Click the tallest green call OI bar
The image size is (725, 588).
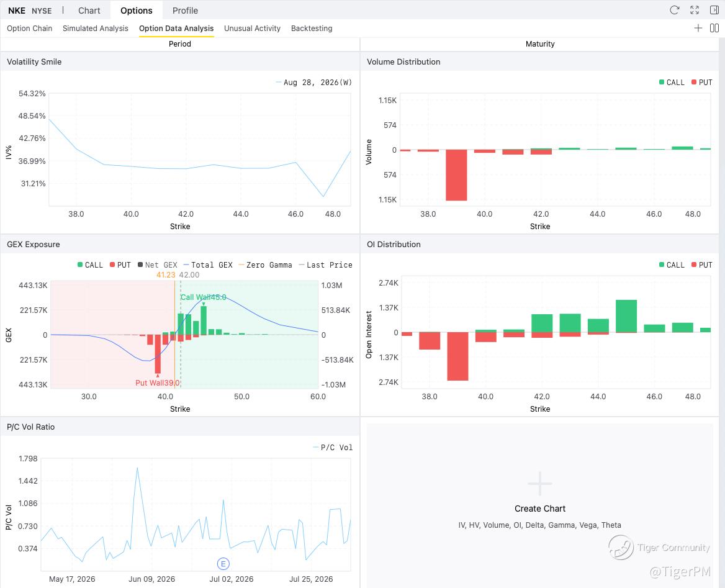click(x=626, y=316)
